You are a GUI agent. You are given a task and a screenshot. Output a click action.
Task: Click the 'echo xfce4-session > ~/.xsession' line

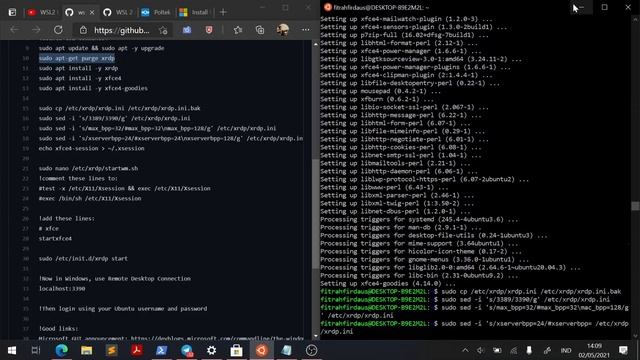[x=91, y=148]
